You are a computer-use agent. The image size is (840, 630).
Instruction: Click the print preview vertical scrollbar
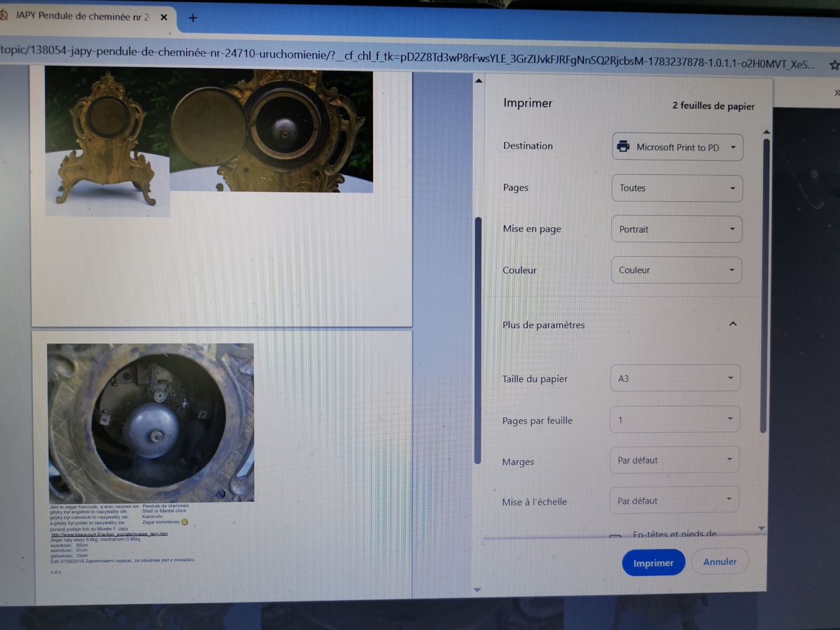[478, 340]
